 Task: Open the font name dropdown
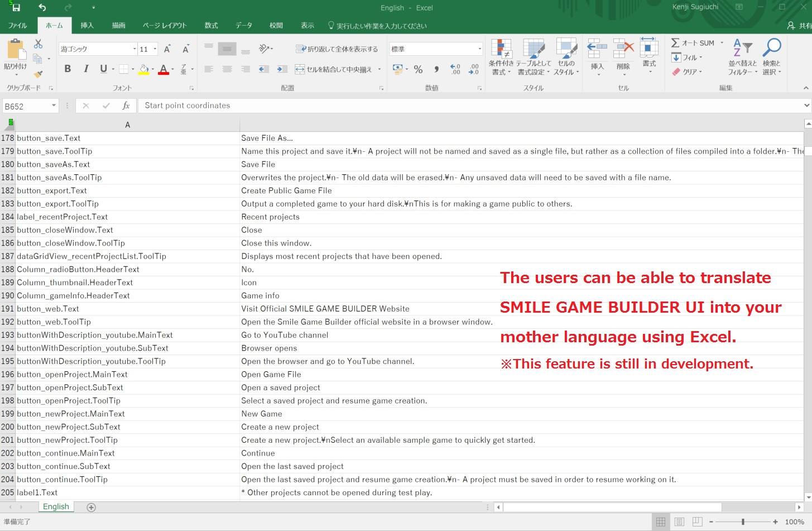coord(134,49)
